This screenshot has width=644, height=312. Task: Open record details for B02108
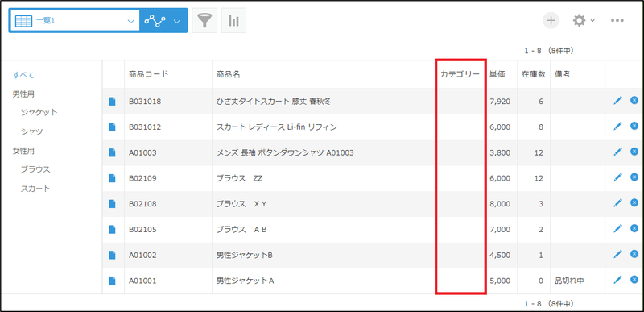point(112,203)
